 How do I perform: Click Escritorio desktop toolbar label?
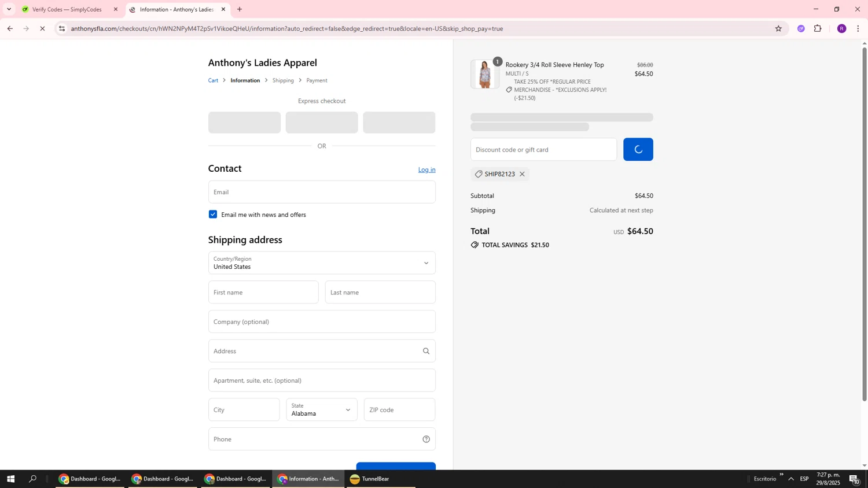point(764,479)
